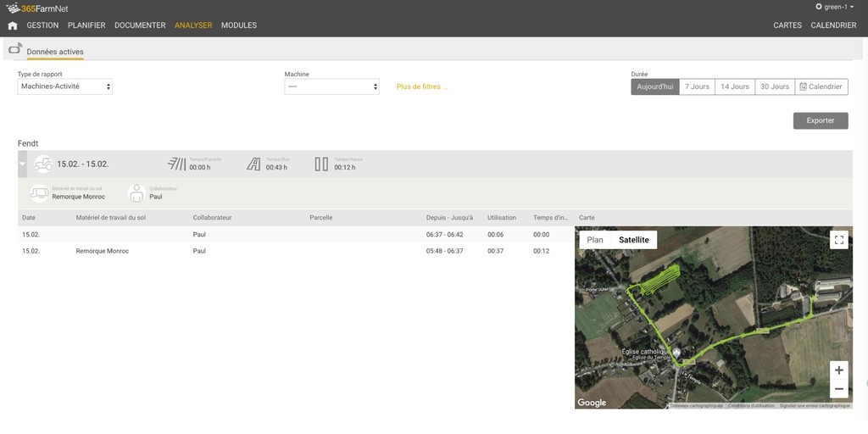Collapse the Fendt 15.02. entry
The width and height of the screenshot is (868, 434).
click(x=23, y=164)
